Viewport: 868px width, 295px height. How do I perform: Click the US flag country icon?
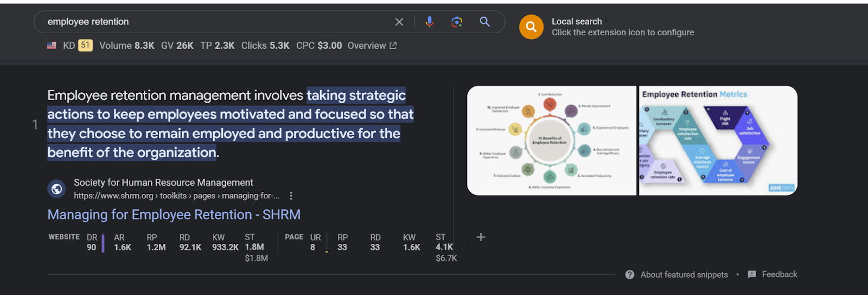tap(52, 46)
